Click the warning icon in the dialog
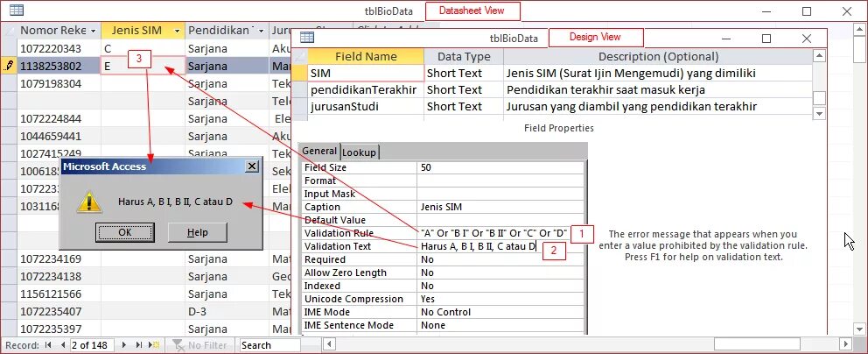The height and width of the screenshot is (354, 868). pyautogui.click(x=89, y=202)
